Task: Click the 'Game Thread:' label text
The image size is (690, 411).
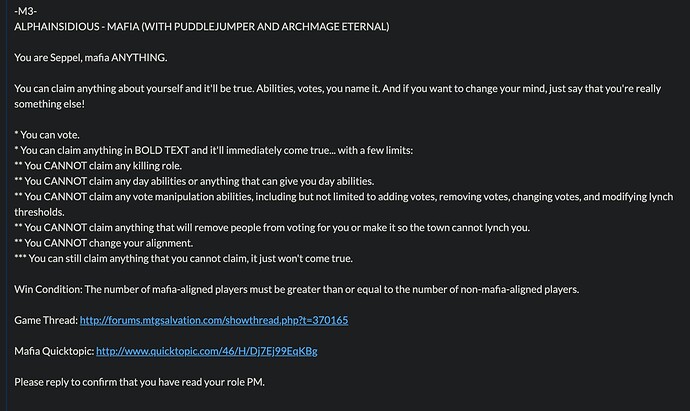Action: (x=46, y=320)
